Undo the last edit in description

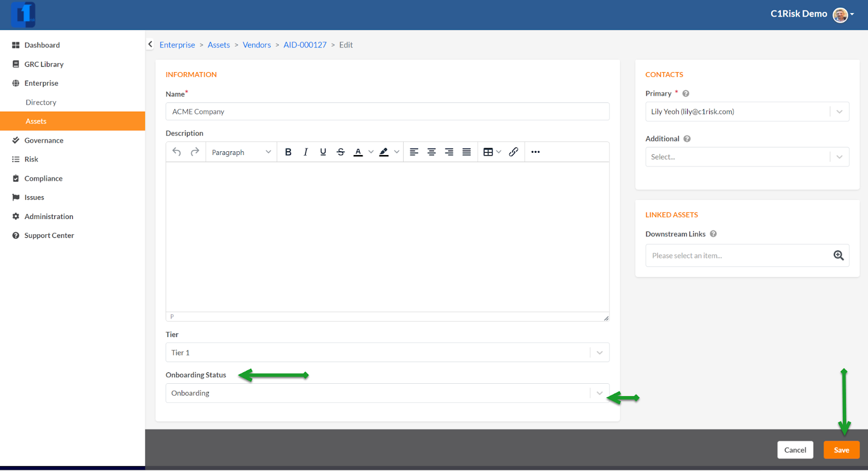coord(177,152)
